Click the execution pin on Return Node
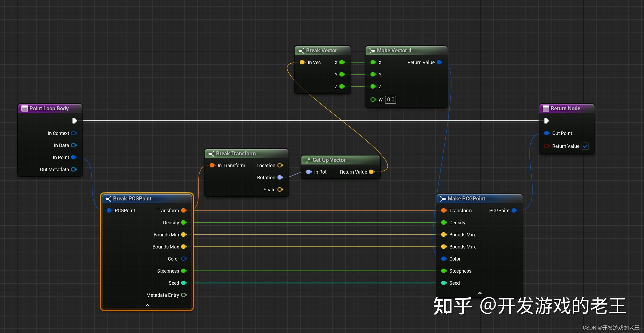Image resolution: width=644 pixels, height=333 pixels. tap(547, 121)
